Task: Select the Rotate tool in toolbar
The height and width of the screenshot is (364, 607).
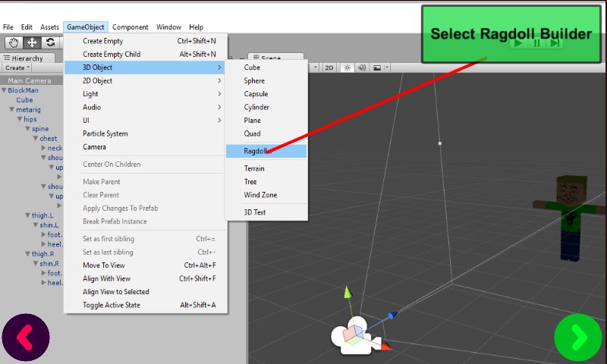Action: pos(50,42)
